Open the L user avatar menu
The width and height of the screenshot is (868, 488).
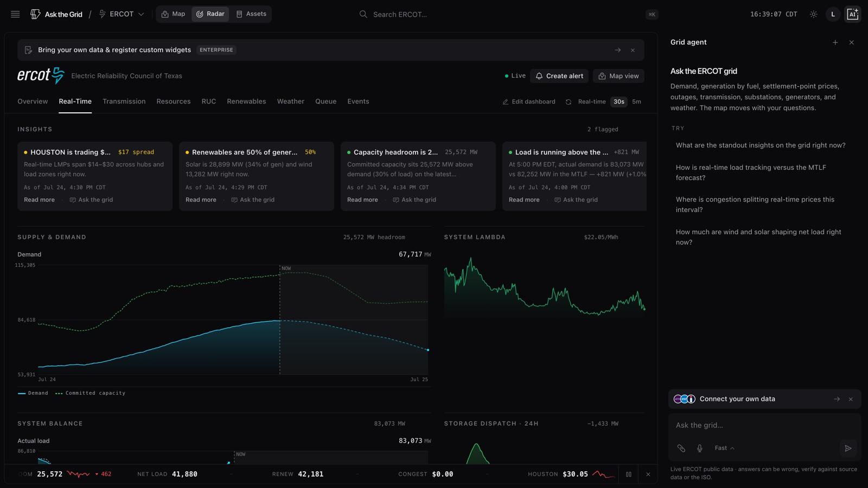pyautogui.click(x=833, y=14)
